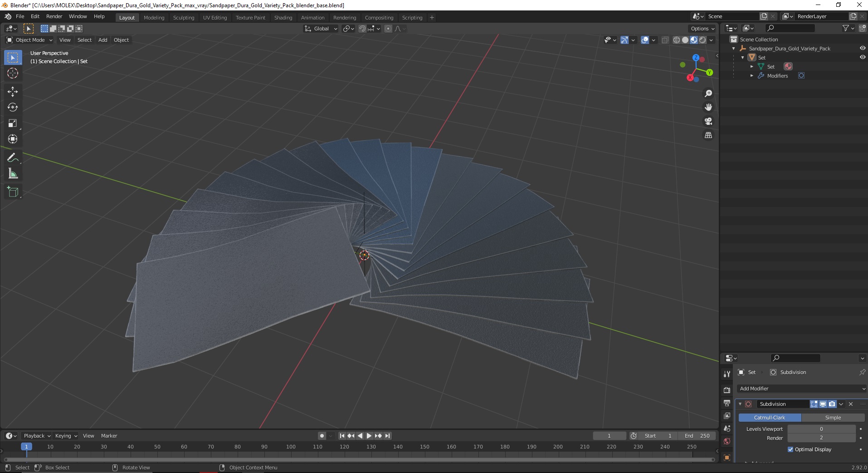Open the Render menu
The width and height of the screenshot is (868, 473).
[54, 16]
